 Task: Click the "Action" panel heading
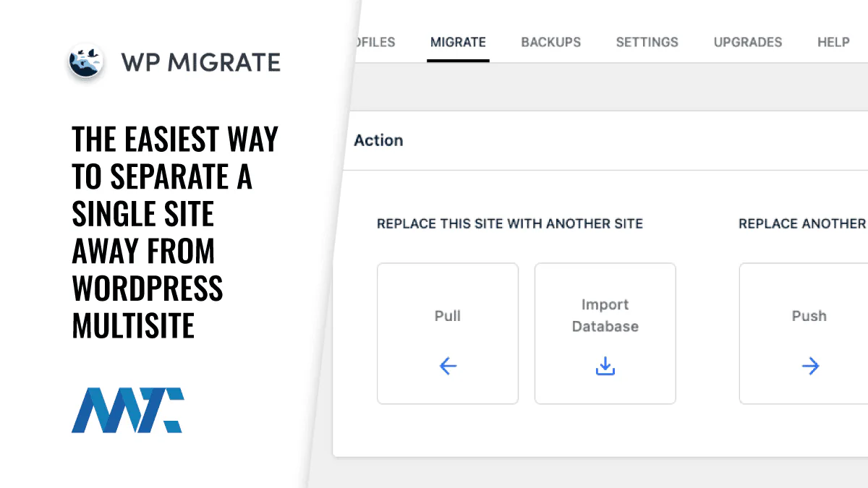point(378,140)
